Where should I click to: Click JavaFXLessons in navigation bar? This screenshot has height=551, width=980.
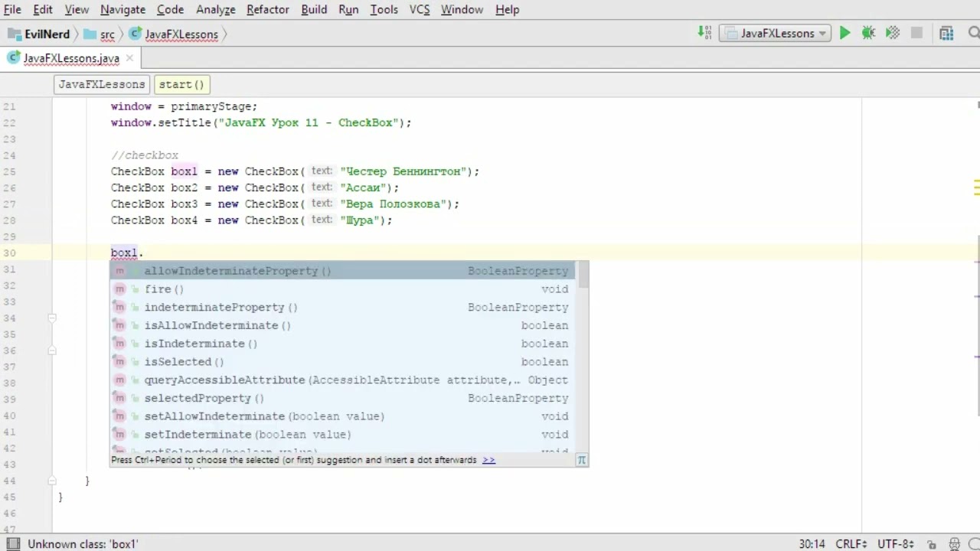tap(181, 34)
